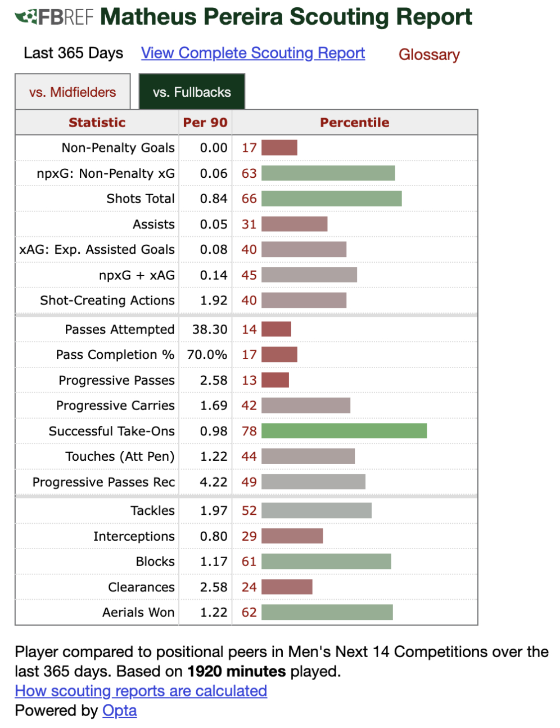Click the Progressive Passes red percentile bar

276,380
